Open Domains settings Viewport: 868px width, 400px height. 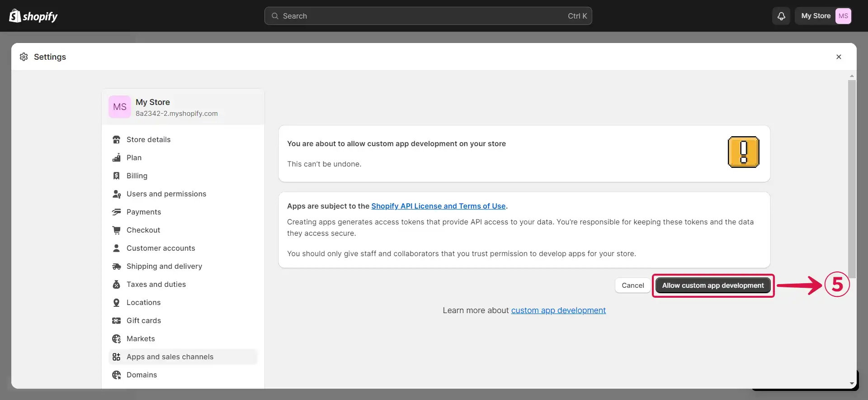[x=183, y=375]
